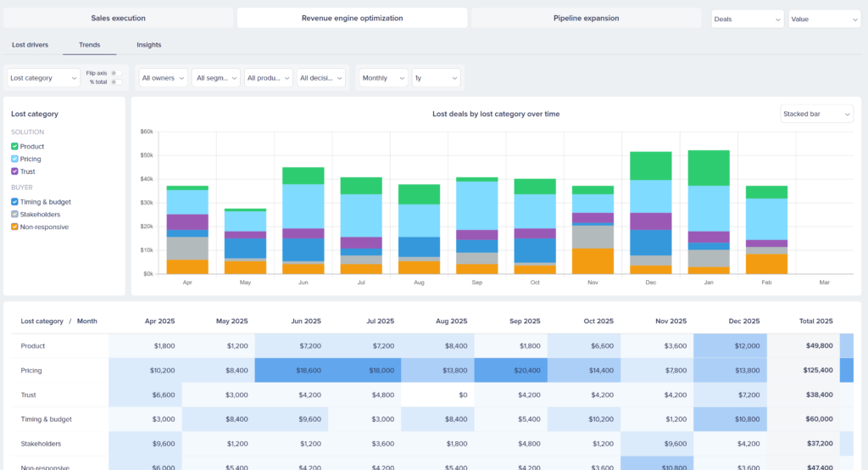
Task: Click the green Product segment in Jan bar
Action: tap(709, 168)
